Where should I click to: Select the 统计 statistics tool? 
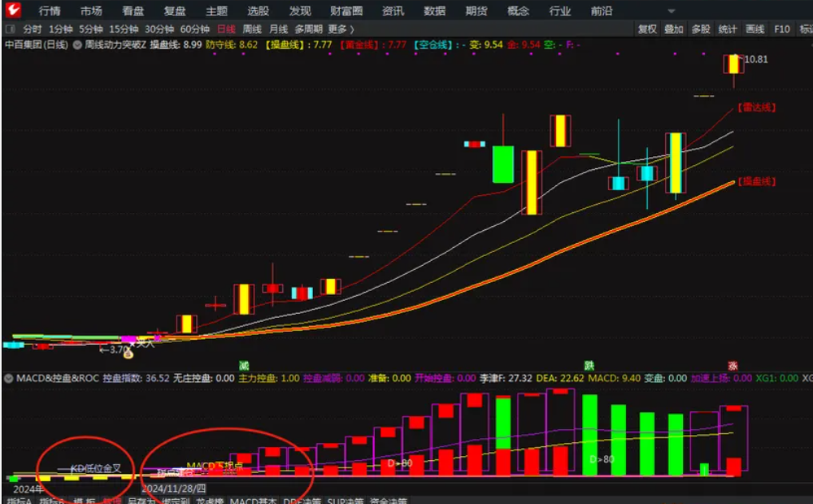click(729, 28)
